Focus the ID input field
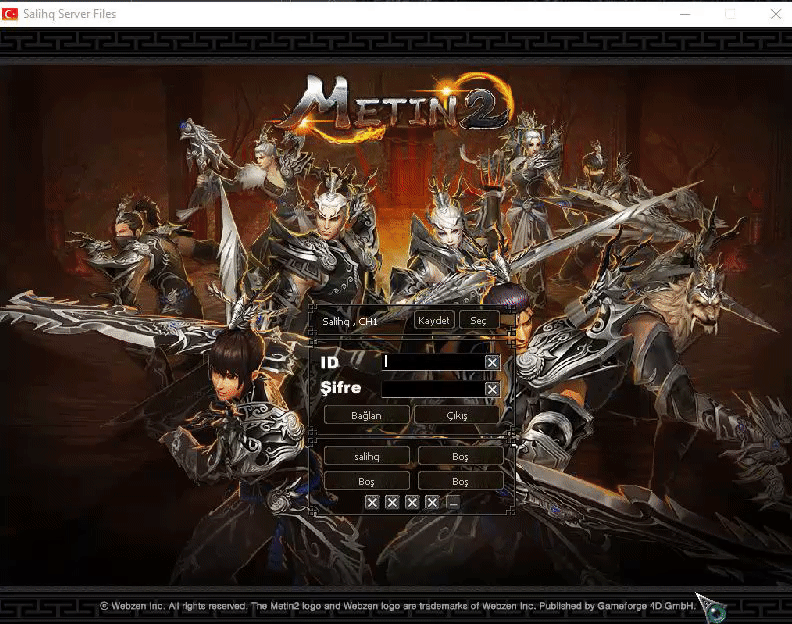Viewport: 792px width, 624px height. point(433,362)
